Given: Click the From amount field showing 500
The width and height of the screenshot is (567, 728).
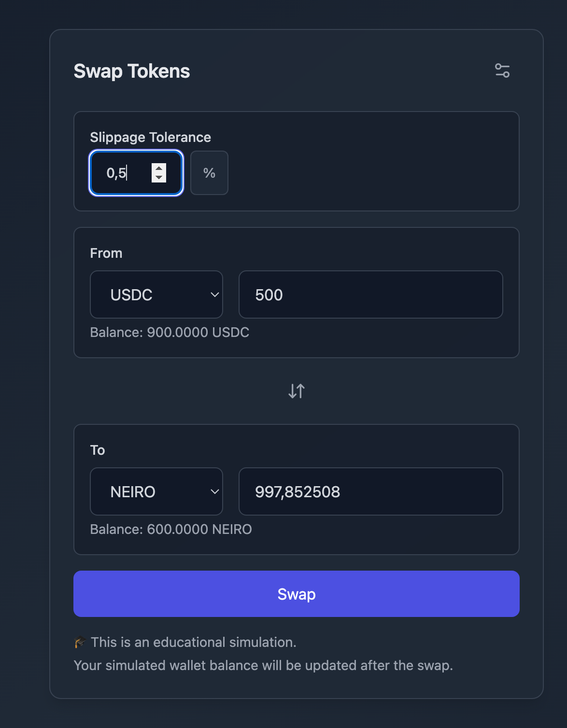Looking at the screenshot, I should [370, 295].
